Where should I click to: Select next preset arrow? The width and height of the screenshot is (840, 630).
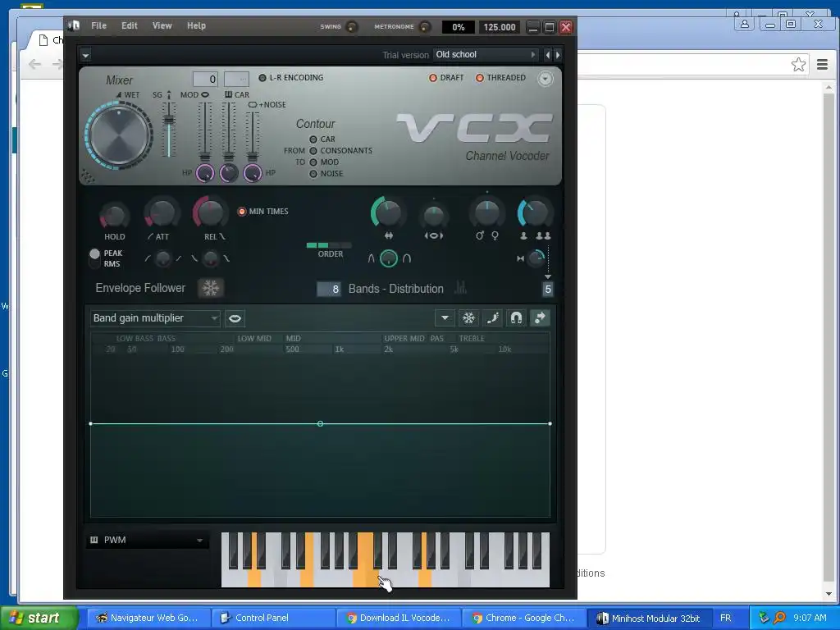pos(558,55)
